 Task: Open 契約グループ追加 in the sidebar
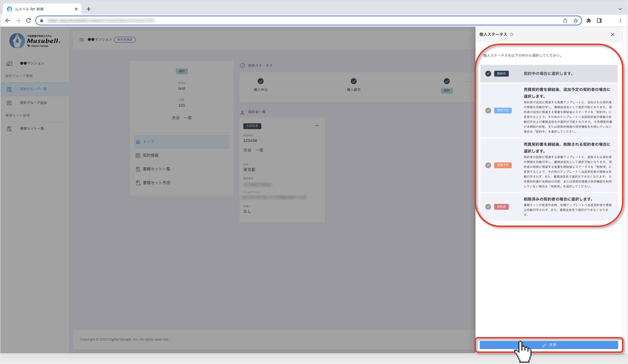[33, 103]
